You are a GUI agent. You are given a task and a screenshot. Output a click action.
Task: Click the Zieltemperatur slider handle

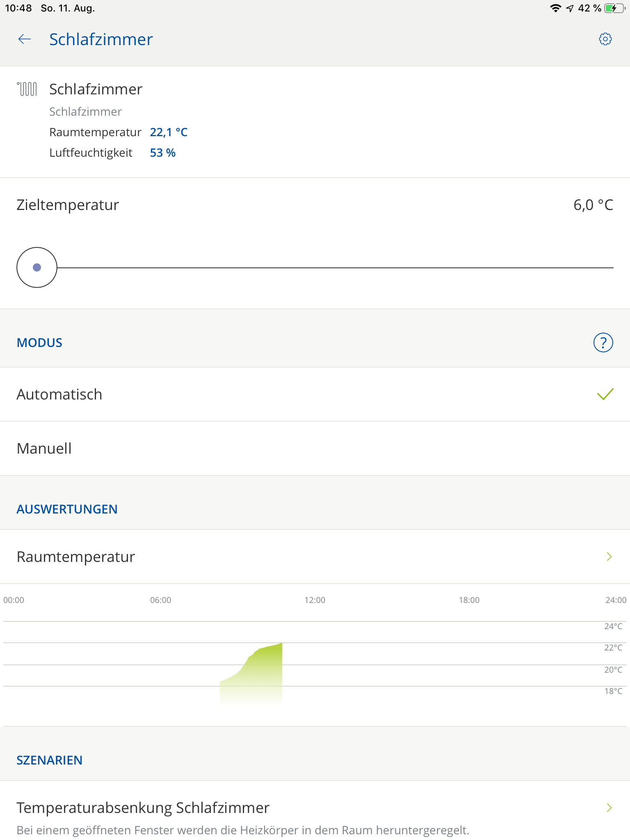click(x=37, y=267)
